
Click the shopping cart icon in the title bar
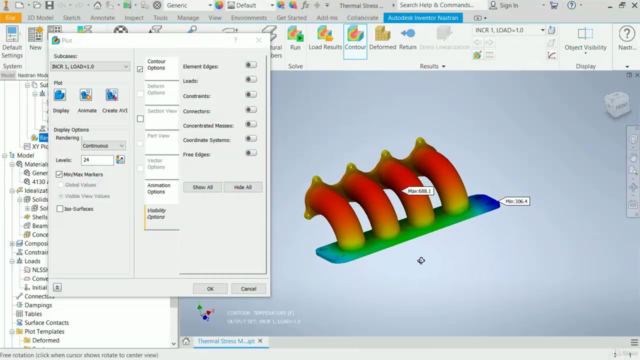click(554, 5)
